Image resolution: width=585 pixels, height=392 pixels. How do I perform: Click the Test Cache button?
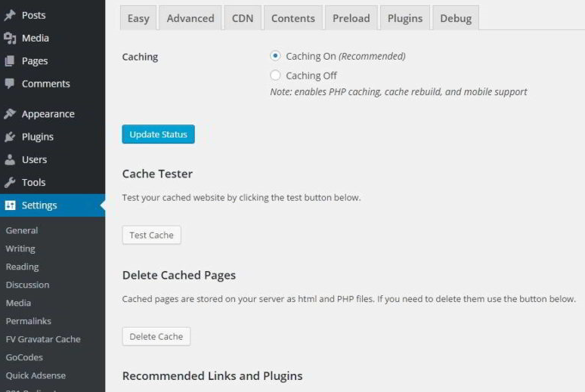(x=151, y=235)
